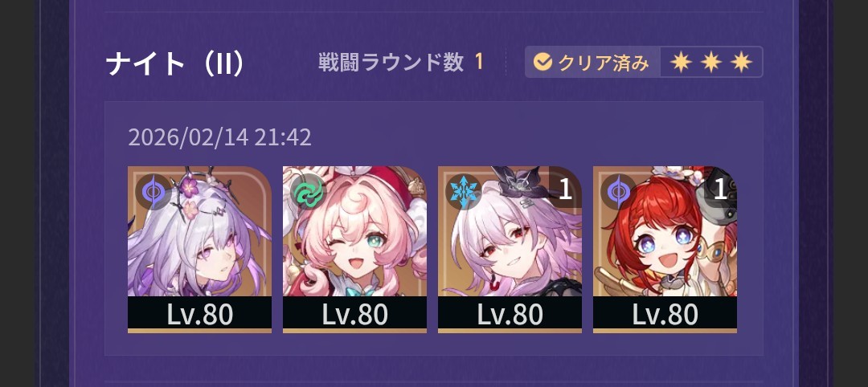The image size is (868, 387).
Task: Click the third gold star
Action: click(741, 63)
